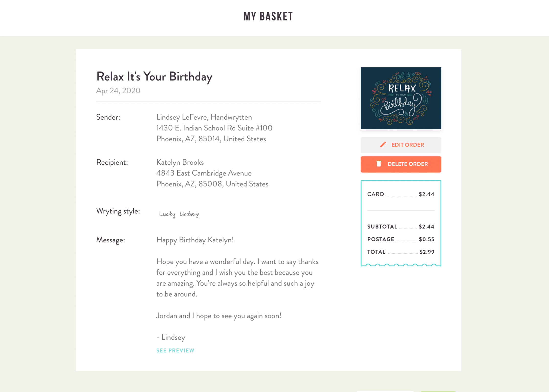Screen dimensions: 549x392
Task: Click recipient name Katelyn Brooks
Action: click(180, 162)
